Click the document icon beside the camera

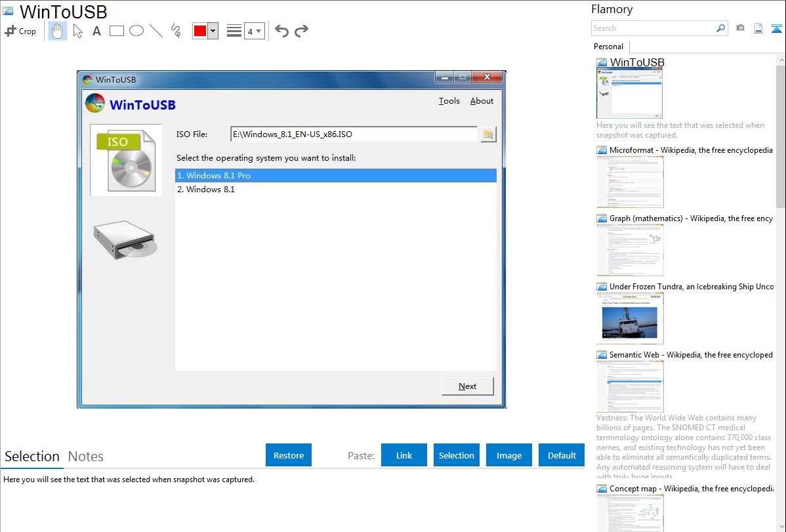pyautogui.click(x=758, y=28)
